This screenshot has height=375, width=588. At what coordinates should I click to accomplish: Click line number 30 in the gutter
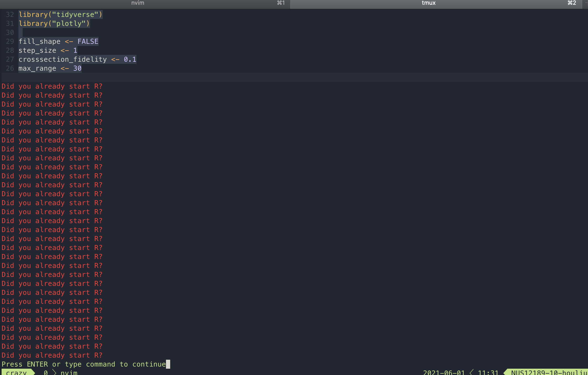[x=10, y=32]
